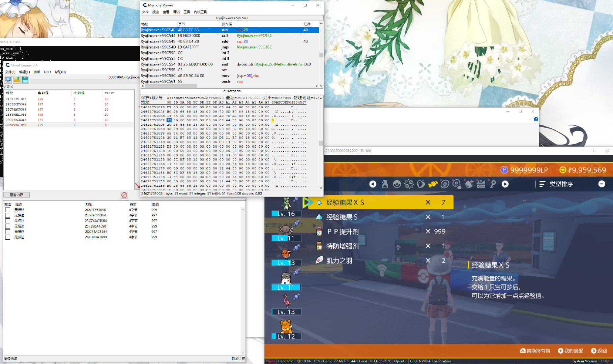The width and height of the screenshot is (613, 364).
Task: Click the 替换持有物 button
Action: coord(535,351)
